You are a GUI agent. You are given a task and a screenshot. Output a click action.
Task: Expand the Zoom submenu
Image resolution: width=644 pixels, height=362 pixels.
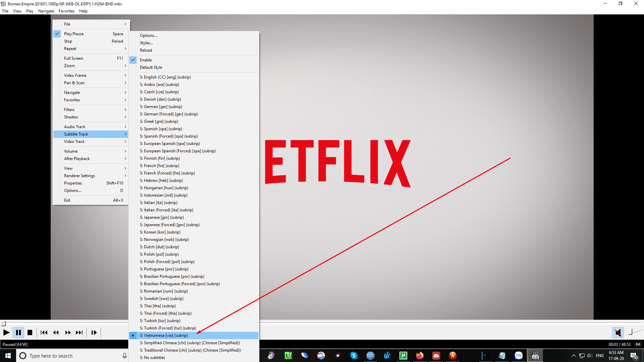91,66
